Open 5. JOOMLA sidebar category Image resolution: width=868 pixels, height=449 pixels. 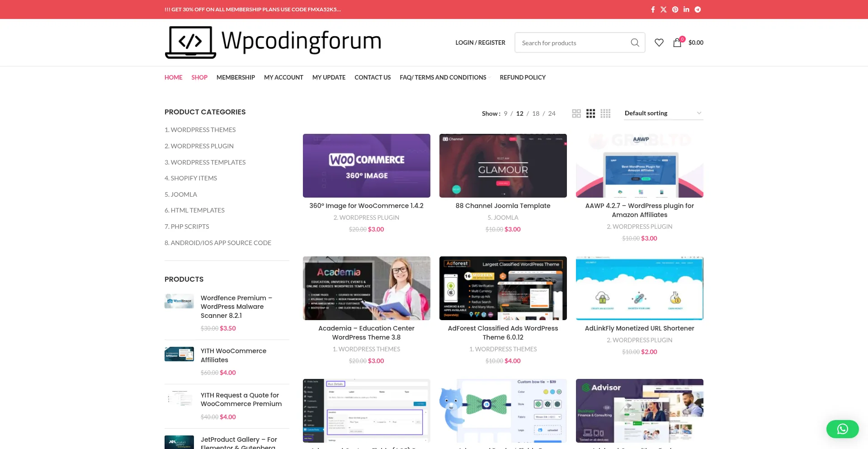(x=181, y=194)
